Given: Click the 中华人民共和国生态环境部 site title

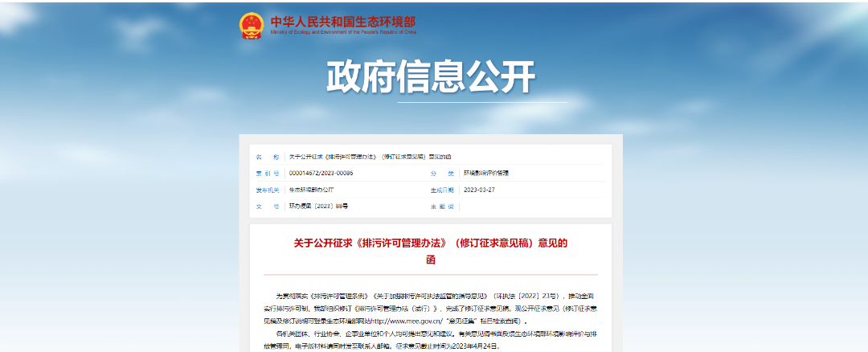Looking at the screenshot, I should click(343, 21).
